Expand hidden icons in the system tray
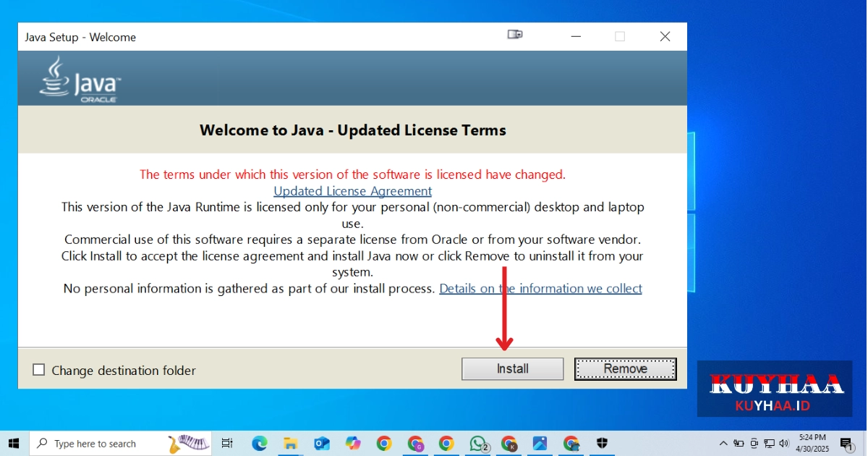 (722, 443)
